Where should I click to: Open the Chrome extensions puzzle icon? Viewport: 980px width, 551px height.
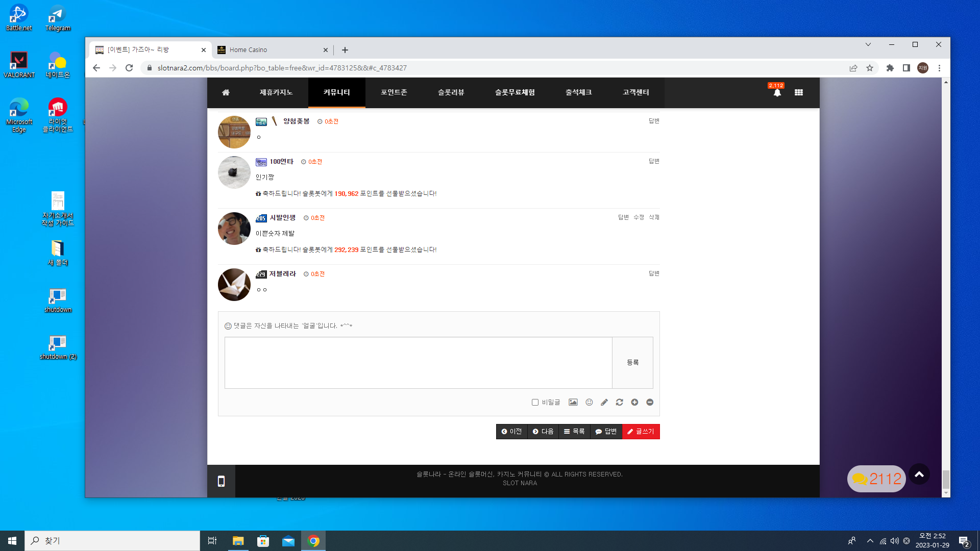tap(890, 68)
